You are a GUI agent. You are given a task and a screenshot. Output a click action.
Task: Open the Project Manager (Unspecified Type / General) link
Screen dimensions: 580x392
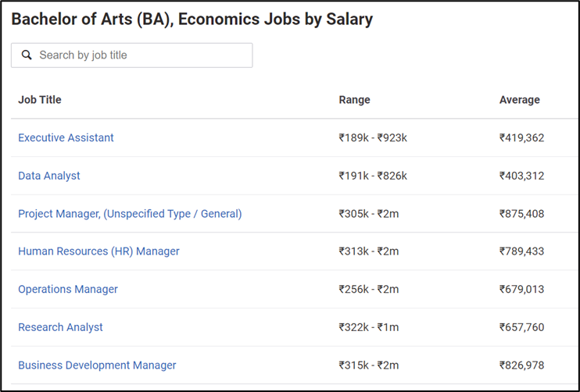130,214
